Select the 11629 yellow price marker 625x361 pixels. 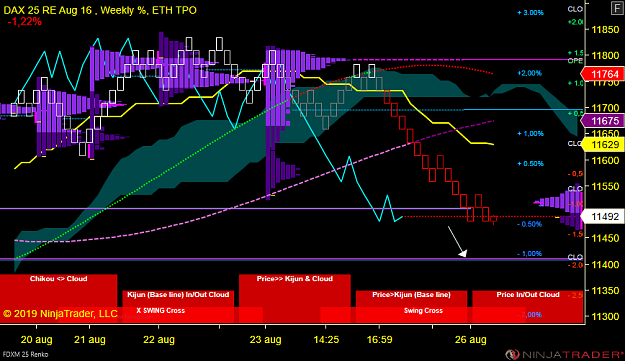602,144
